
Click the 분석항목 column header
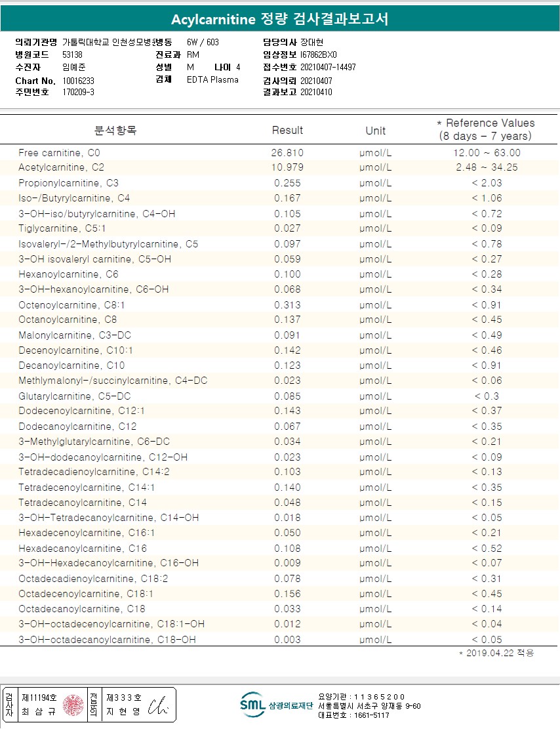115,130
